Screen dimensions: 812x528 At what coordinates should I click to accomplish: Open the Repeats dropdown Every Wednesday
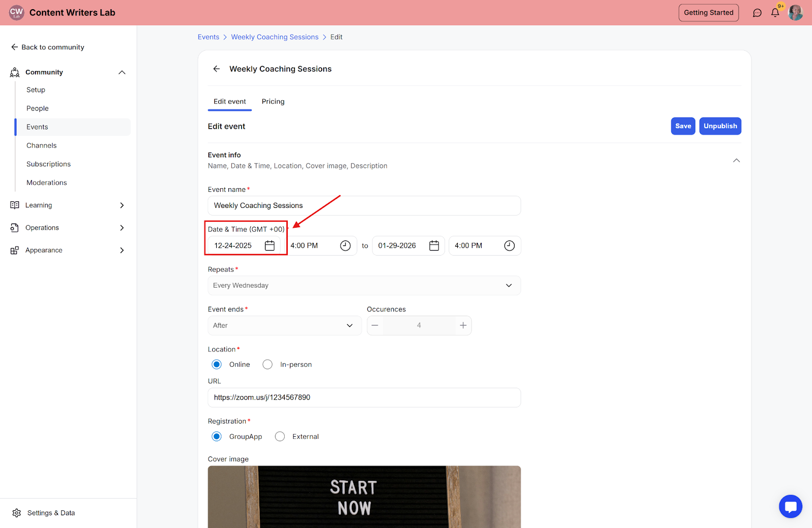(364, 286)
